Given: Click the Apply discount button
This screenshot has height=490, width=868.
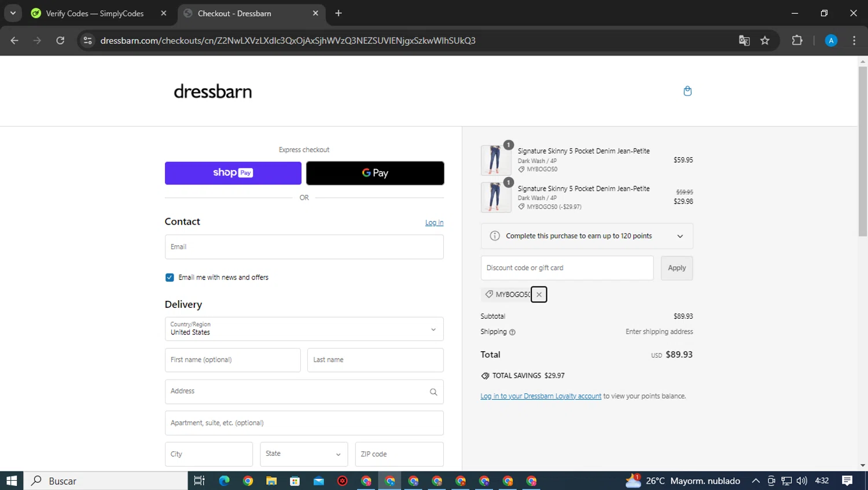Looking at the screenshot, I should (677, 268).
